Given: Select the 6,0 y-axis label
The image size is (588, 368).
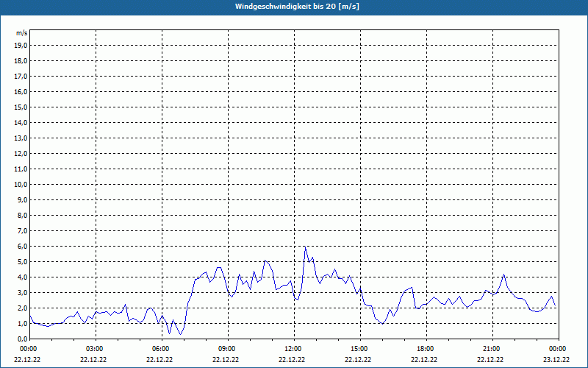Looking at the screenshot, I should pyautogui.click(x=22, y=246).
